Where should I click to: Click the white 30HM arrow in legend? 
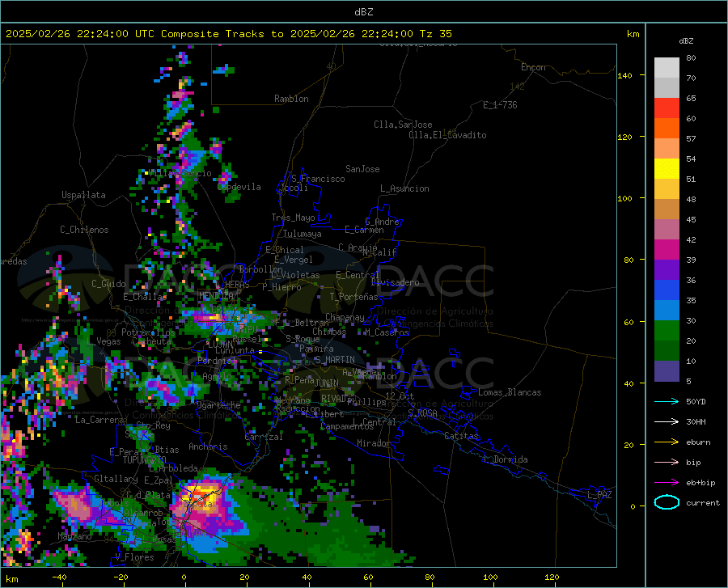(667, 422)
